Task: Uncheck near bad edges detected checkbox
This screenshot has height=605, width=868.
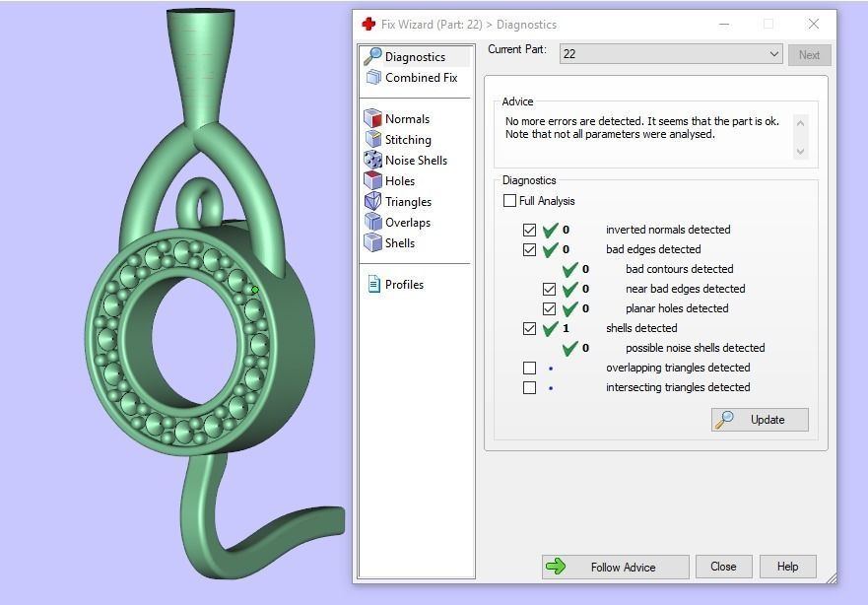Action: [x=549, y=289]
